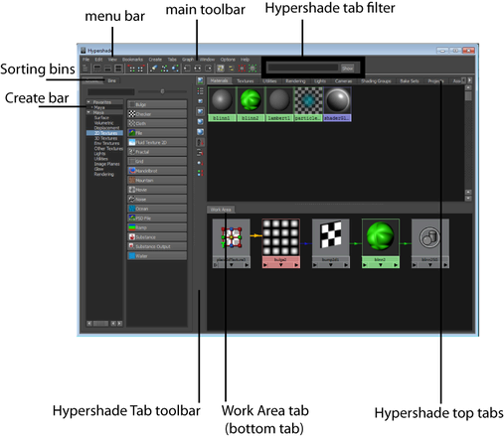Click the File texture button
The height and width of the screenshot is (437, 504).
(157, 133)
